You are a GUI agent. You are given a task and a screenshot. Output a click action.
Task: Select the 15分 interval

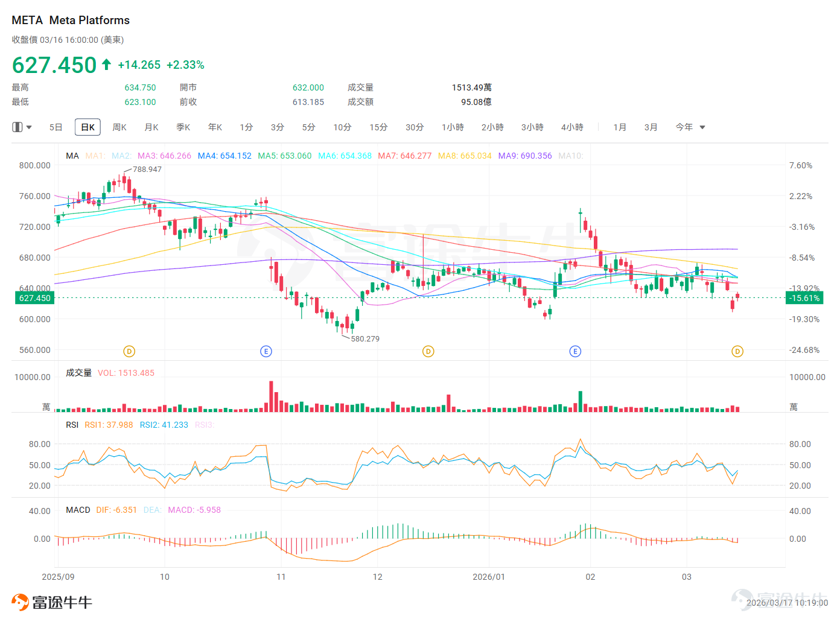click(379, 127)
